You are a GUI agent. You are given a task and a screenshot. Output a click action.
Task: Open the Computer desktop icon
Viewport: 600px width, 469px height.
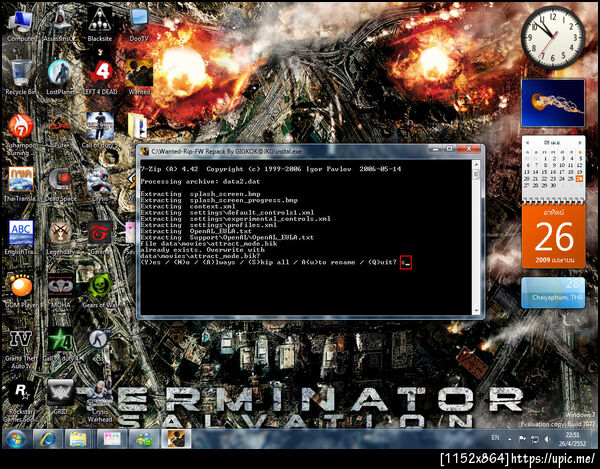pyautogui.click(x=20, y=24)
